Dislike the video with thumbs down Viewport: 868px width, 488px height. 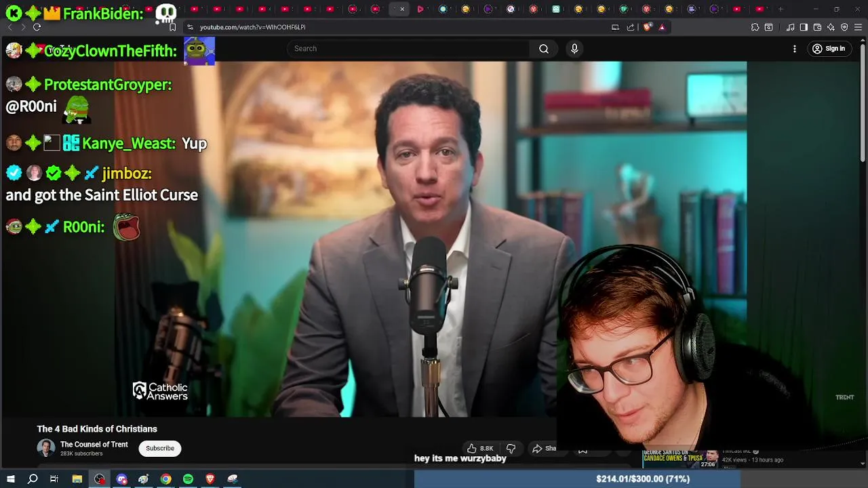pos(511,448)
